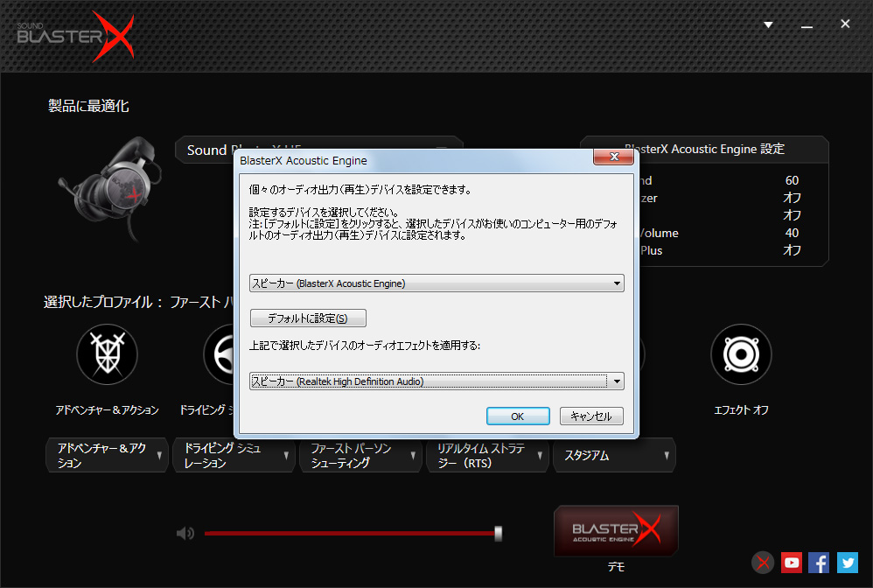Close the BlasterX Acoustic Engine dialog

click(x=613, y=157)
